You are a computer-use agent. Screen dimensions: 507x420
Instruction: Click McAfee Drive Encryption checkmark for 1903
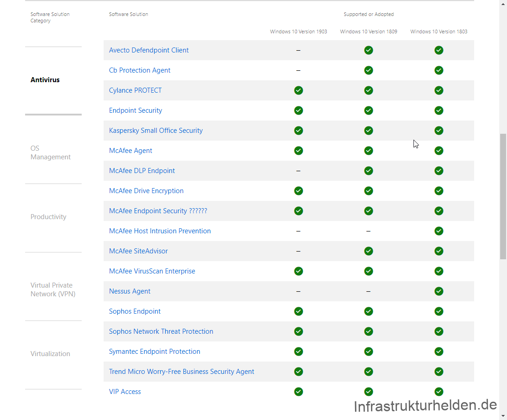coord(298,190)
